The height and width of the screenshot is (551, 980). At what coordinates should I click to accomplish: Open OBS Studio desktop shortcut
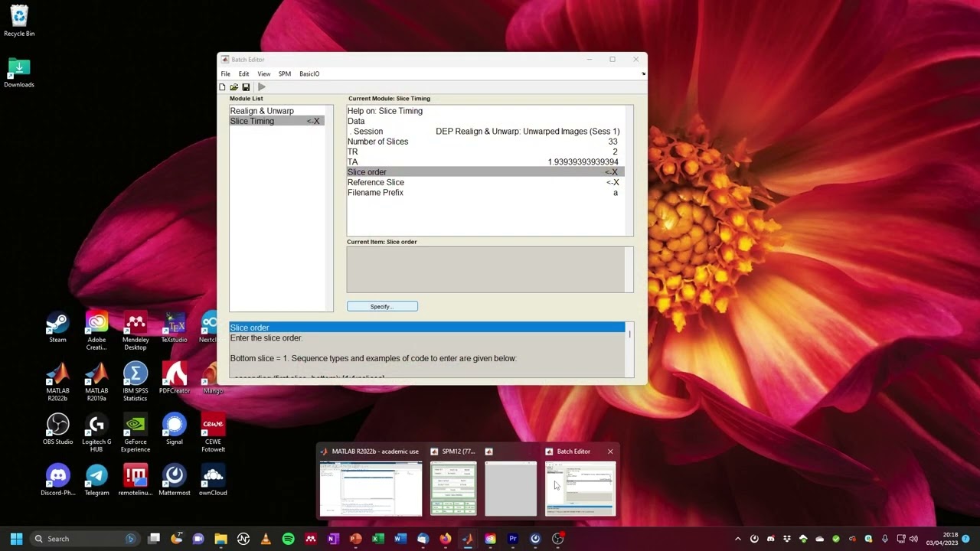click(57, 430)
